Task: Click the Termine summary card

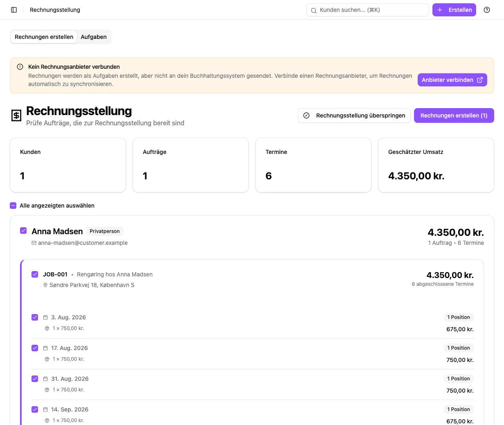Action: point(313,165)
